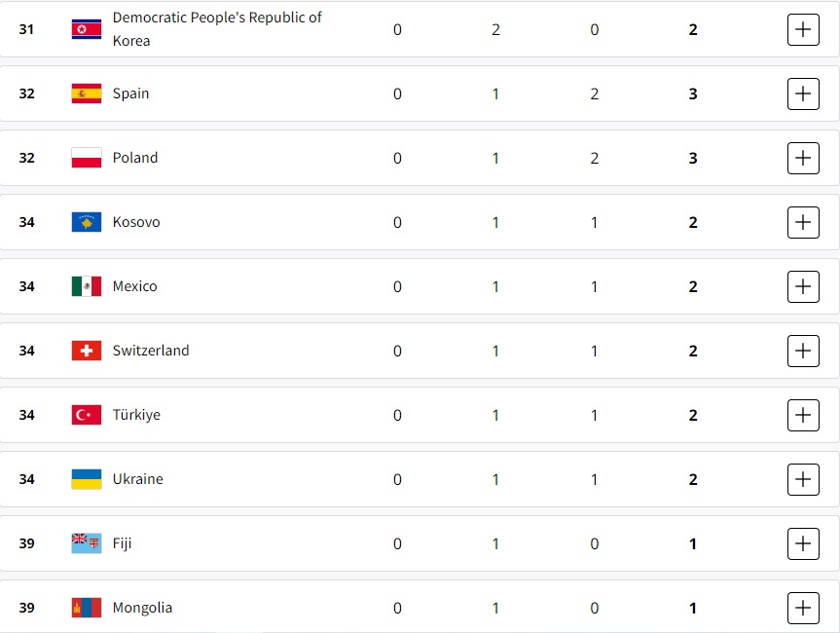Open the Ukraine country name link
The width and height of the screenshot is (840, 633).
[137, 479]
